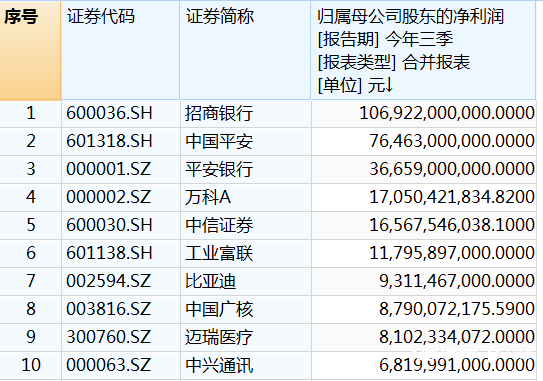Image resolution: width=543 pixels, height=381 pixels.
Task: Sort by the 证券代码 column header
Action: 121,50
